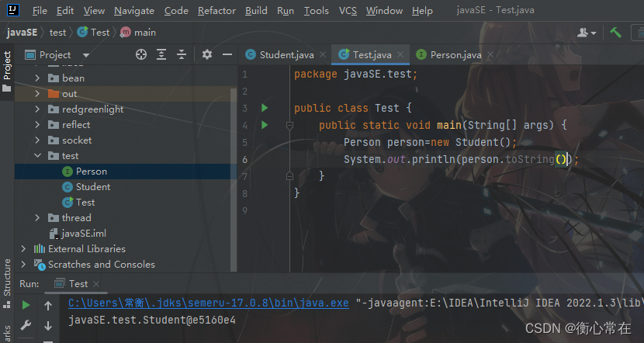The height and width of the screenshot is (343, 644).
Task: Expand the bean folder
Action: click(x=37, y=78)
